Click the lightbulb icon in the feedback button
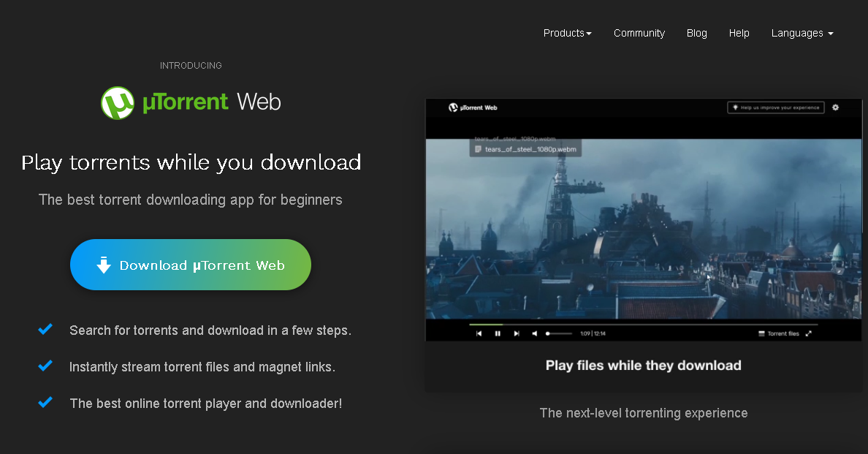The image size is (868, 454). (x=735, y=107)
